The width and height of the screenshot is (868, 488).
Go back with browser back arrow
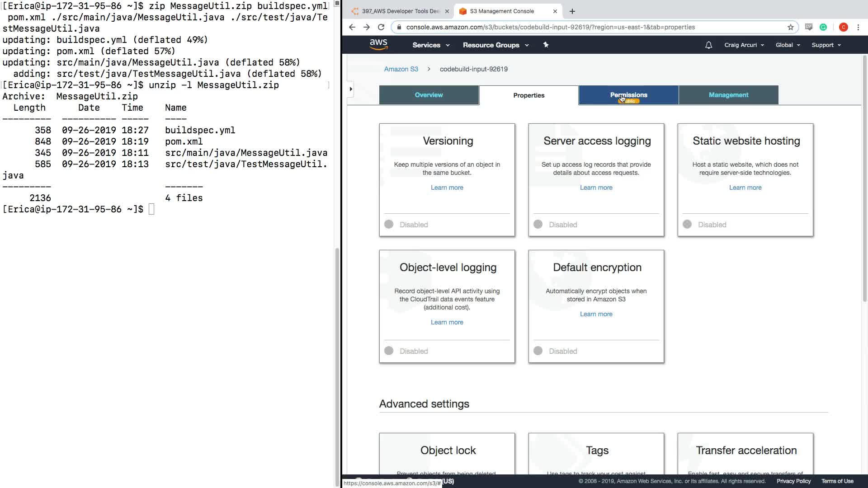[x=352, y=27]
